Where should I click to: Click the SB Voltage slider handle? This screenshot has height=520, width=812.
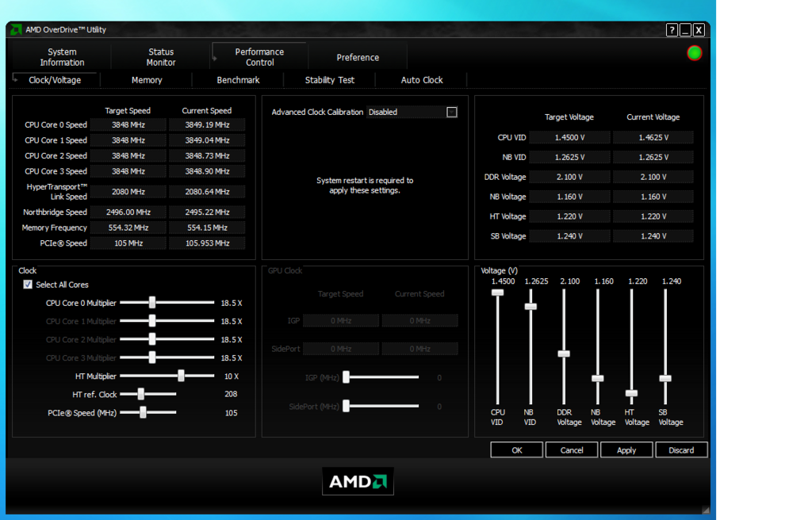[665, 379]
